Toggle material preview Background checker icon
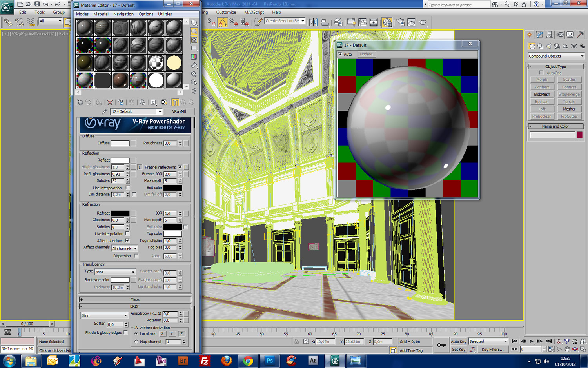588x368 pixels. pyautogui.click(x=194, y=40)
